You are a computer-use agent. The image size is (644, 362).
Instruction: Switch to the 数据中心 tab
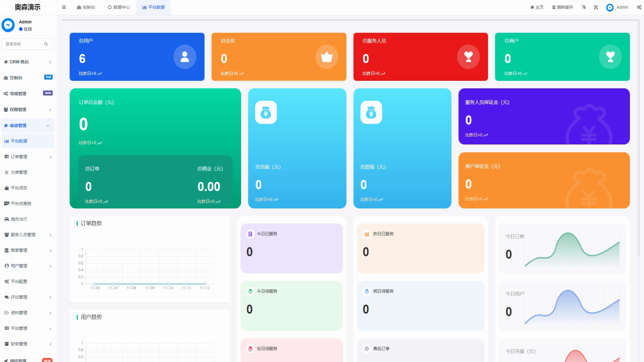click(119, 7)
